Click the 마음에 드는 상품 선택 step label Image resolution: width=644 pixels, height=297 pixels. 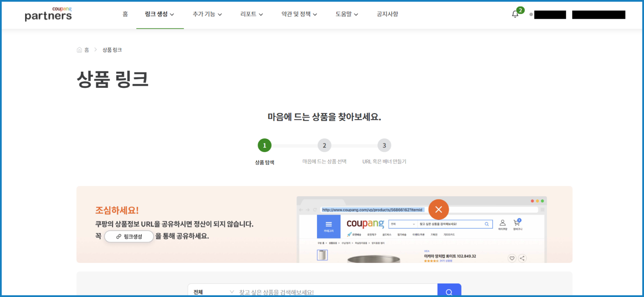point(324,162)
